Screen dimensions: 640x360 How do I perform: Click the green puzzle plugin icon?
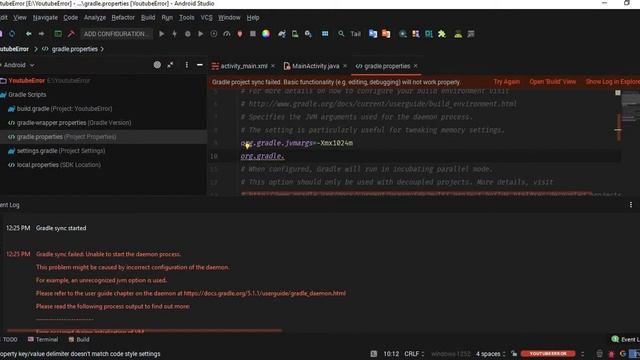tap(442, 34)
